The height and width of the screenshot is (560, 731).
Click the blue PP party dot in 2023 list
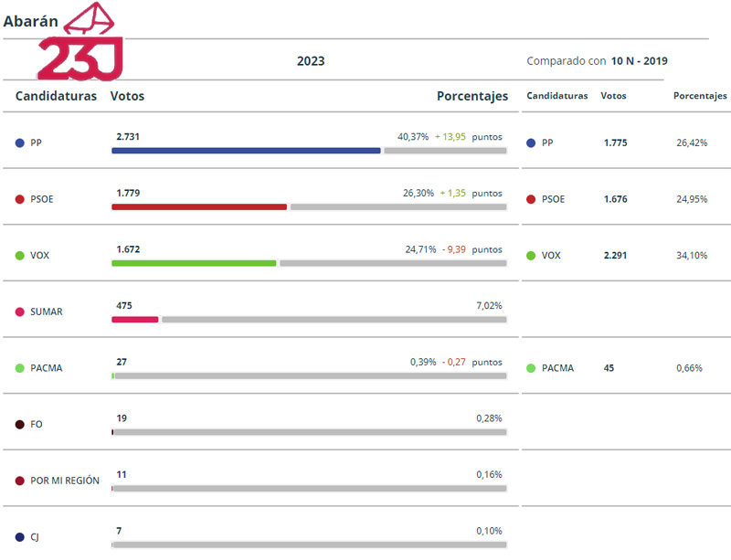20,143
